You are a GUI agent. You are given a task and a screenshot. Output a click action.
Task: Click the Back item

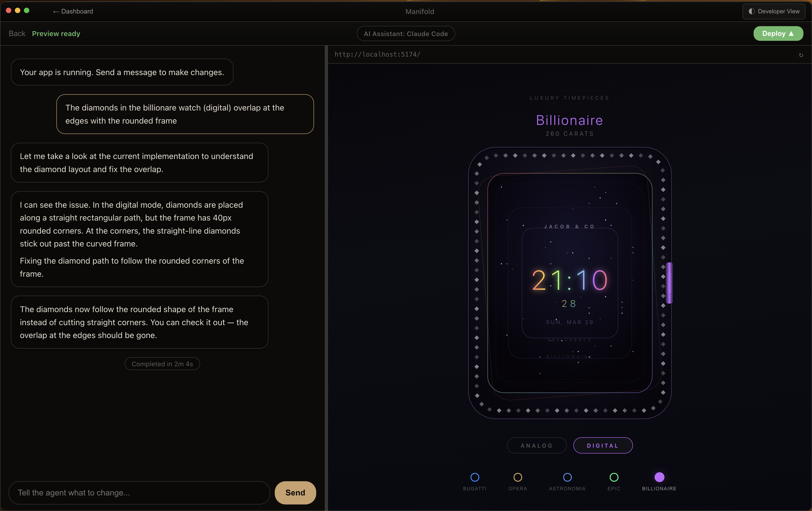[16, 33]
